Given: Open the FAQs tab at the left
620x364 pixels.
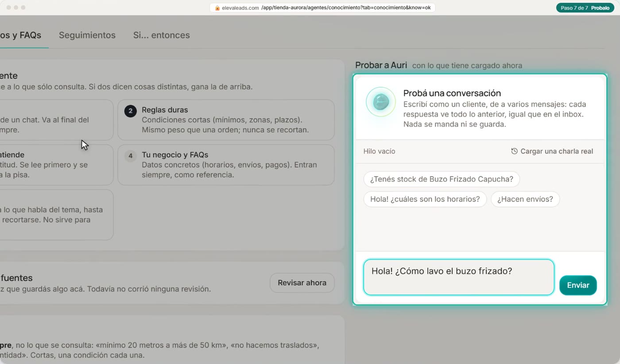Looking at the screenshot, I should click(20, 35).
